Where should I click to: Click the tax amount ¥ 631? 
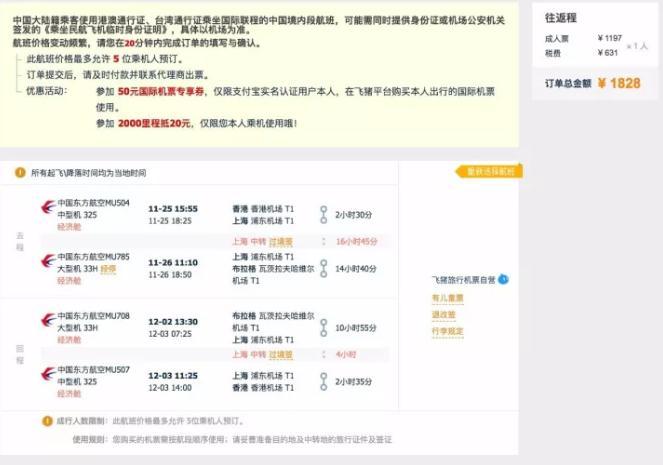pos(608,53)
